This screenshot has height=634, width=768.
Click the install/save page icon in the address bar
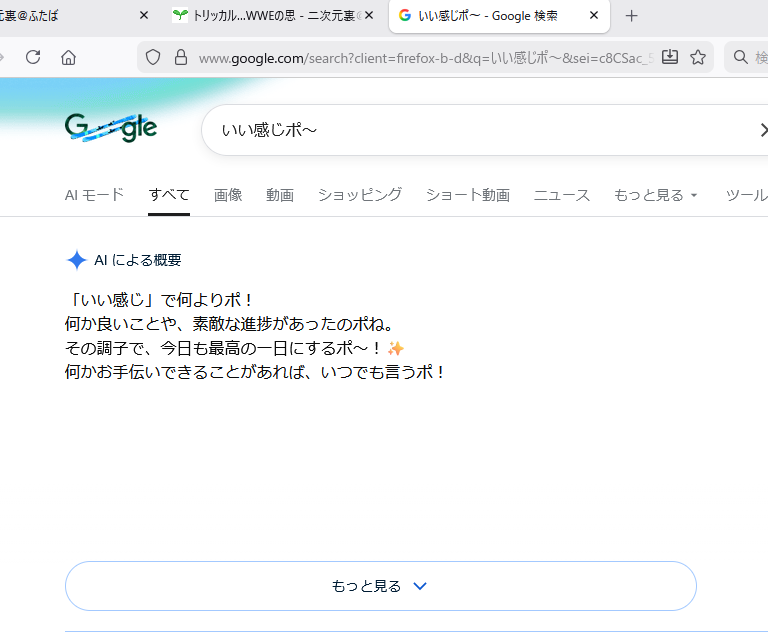[670, 57]
